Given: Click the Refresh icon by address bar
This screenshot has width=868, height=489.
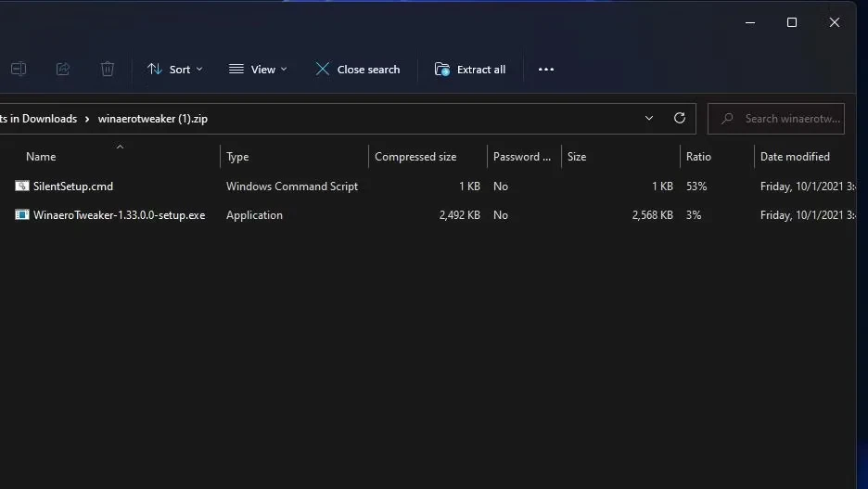Looking at the screenshot, I should (680, 118).
